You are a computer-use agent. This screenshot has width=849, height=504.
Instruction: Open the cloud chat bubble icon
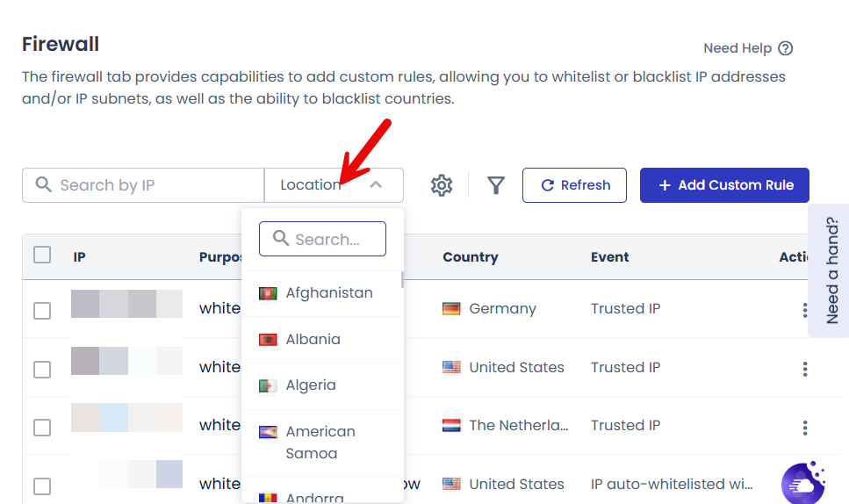pos(803,483)
